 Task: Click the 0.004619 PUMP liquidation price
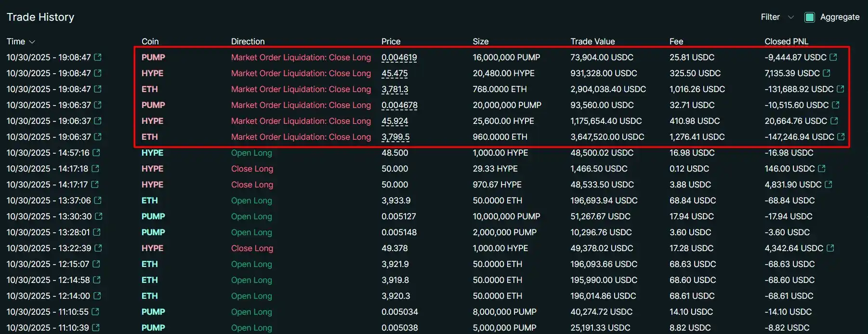tap(399, 57)
